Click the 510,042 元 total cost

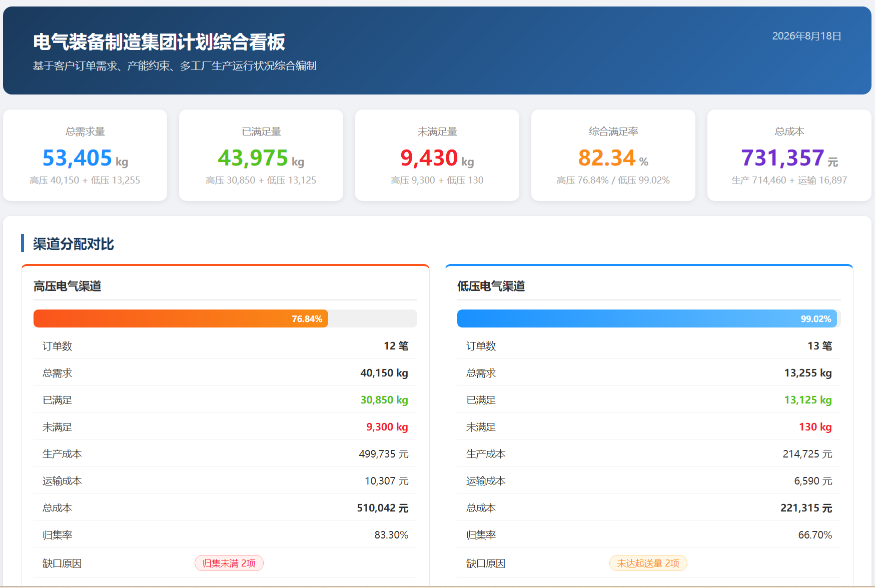383,508
